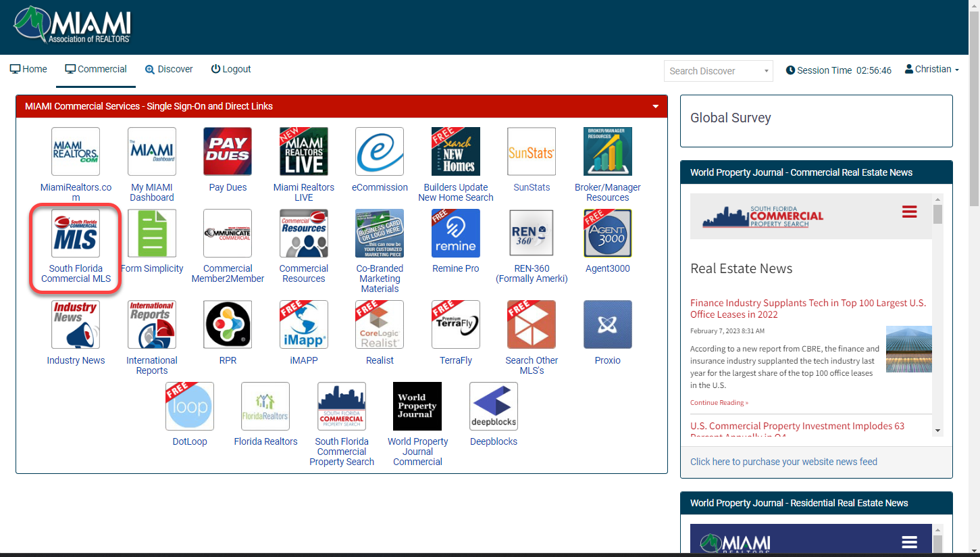
Task: Open Co-Branded Marketing Materials icon
Action: point(380,233)
